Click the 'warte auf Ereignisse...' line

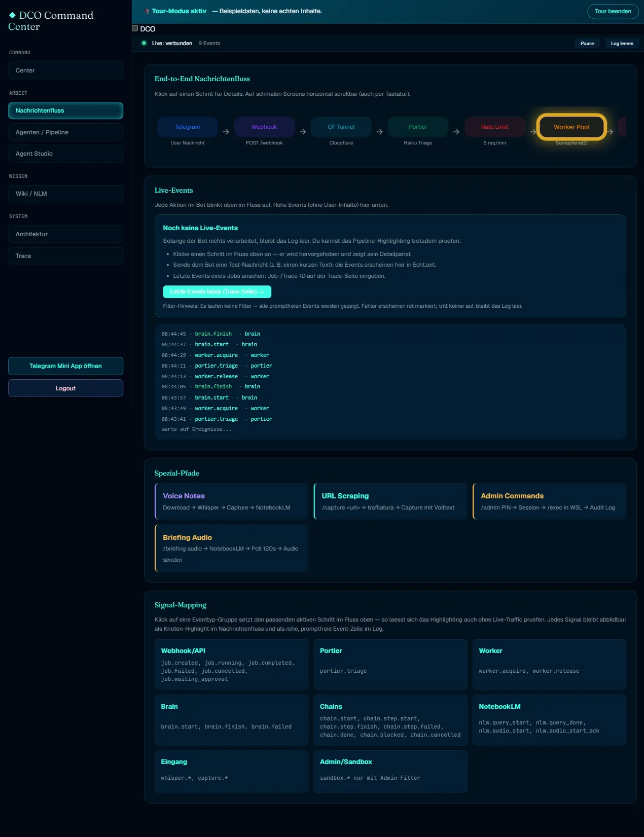(x=196, y=429)
